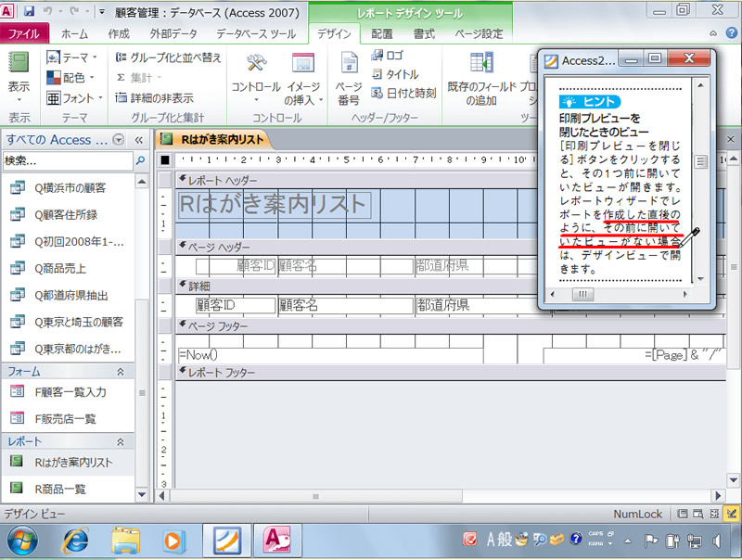Open Windows Explorer folder from the taskbar

tap(125, 541)
